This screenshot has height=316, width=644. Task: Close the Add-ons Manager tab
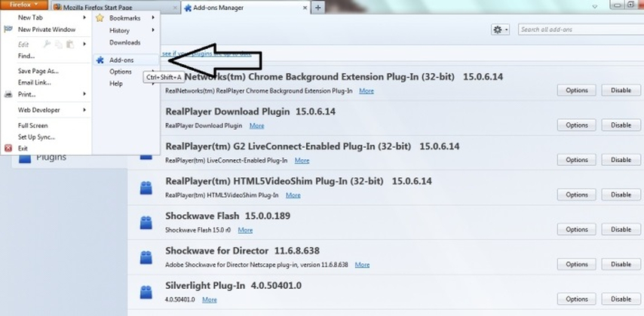[x=305, y=8]
